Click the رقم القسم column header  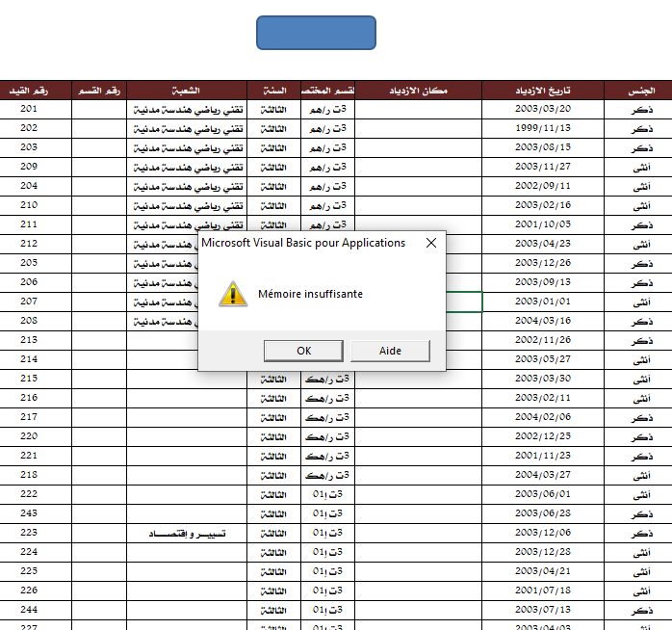click(99, 91)
